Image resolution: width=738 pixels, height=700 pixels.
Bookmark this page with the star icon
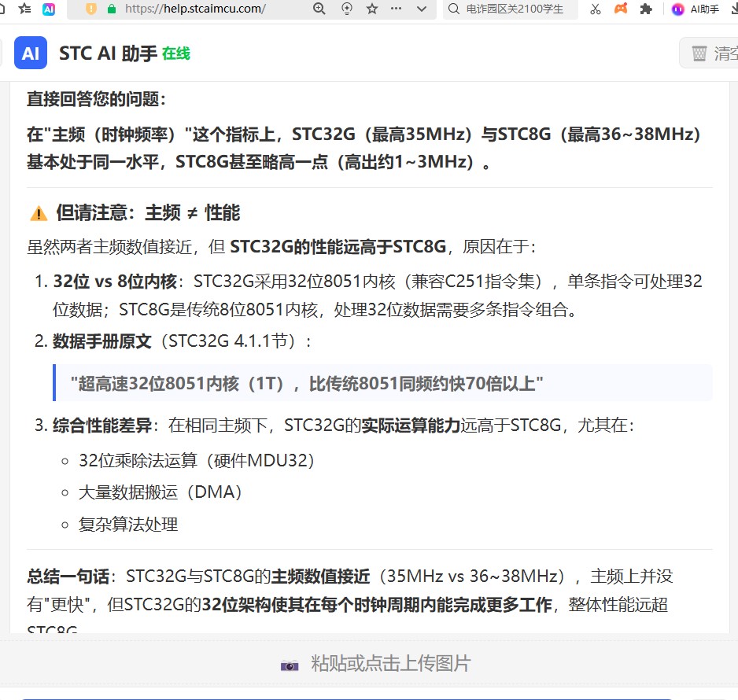coord(372,9)
